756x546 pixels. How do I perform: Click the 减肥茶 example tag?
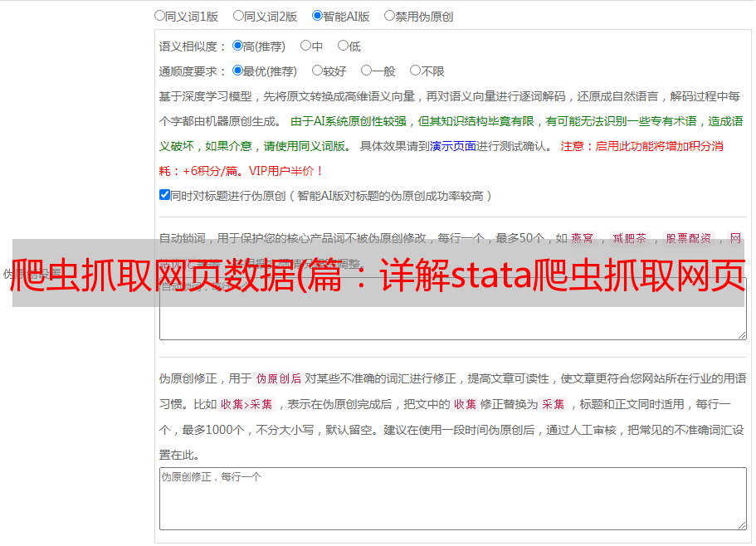tap(630, 238)
